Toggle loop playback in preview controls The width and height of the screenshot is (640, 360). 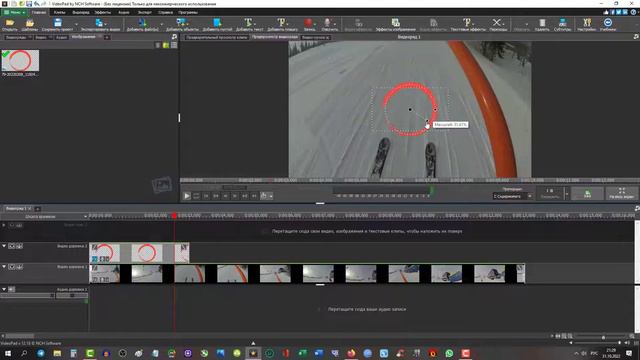pos(196,196)
